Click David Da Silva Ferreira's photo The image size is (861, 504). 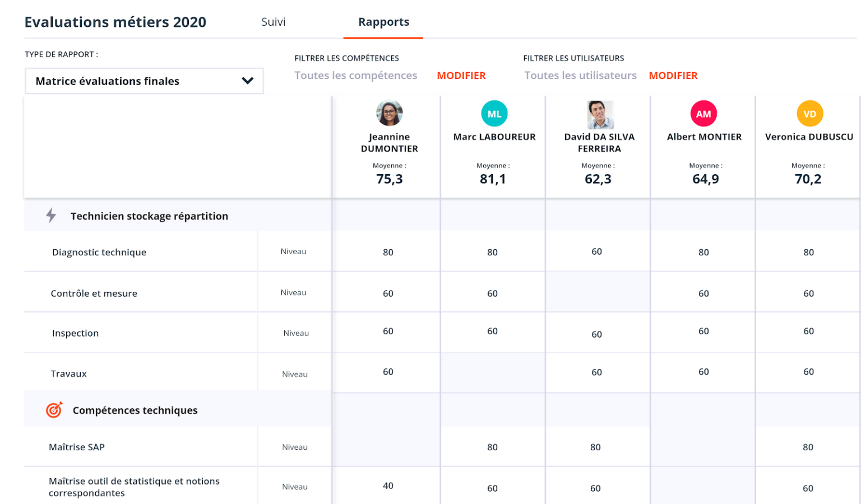point(600,115)
